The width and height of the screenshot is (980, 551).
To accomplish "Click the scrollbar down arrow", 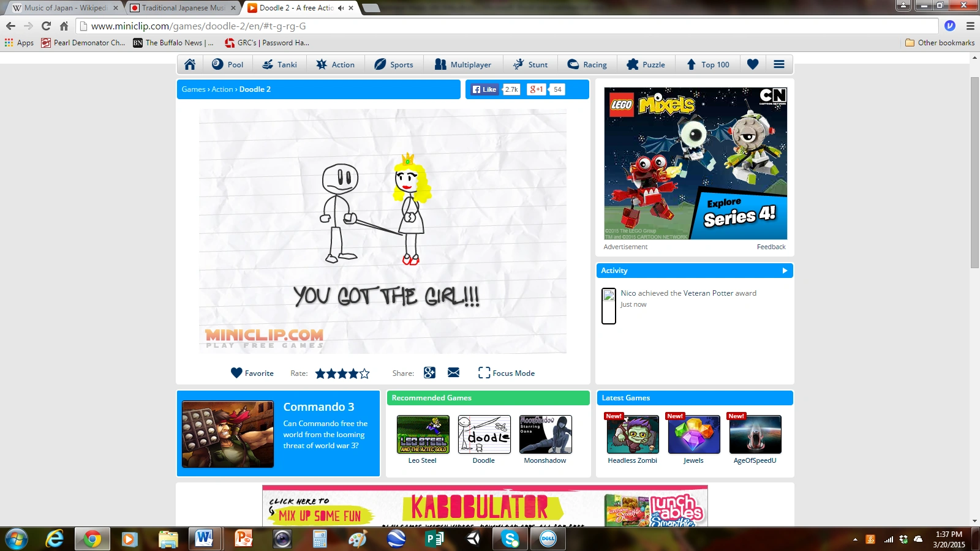I will point(974,521).
